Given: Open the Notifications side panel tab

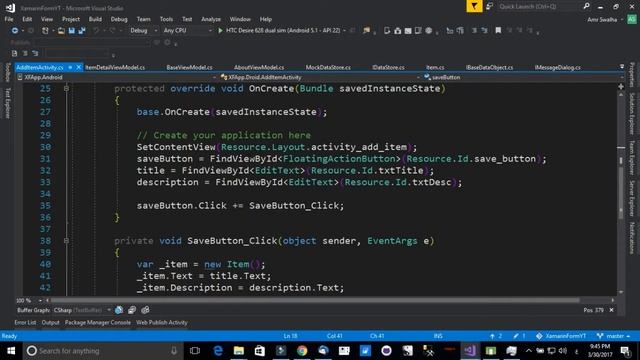Looking at the screenshot, I should (x=632, y=238).
